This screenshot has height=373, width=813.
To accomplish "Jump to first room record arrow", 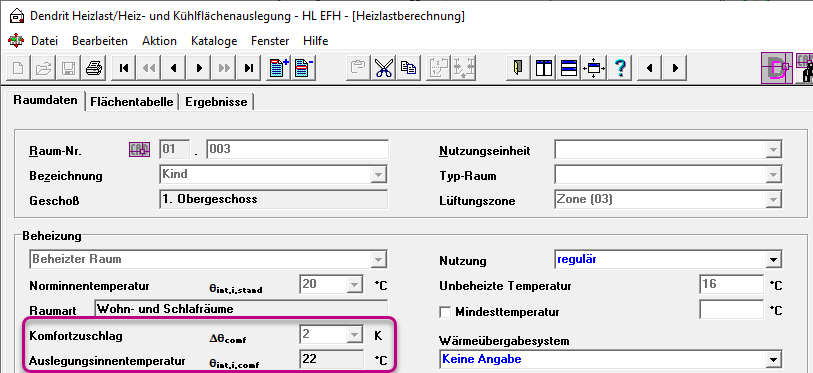I will (123, 68).
